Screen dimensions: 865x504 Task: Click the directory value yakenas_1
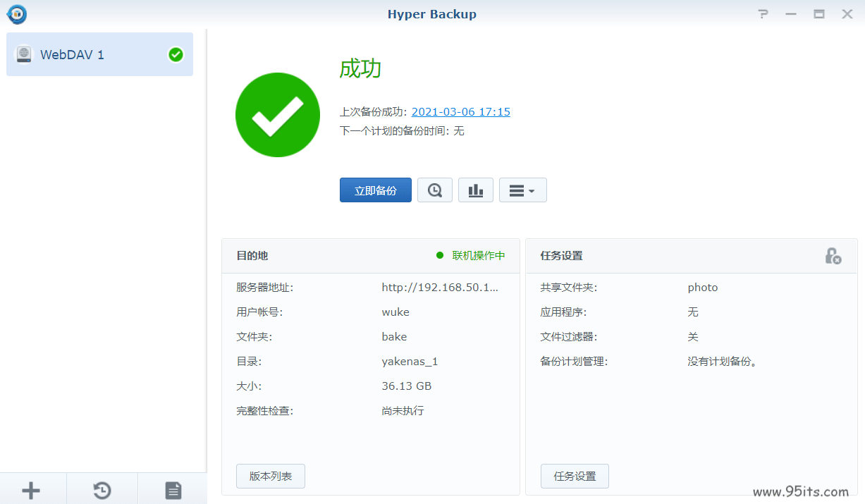[410, 361]
